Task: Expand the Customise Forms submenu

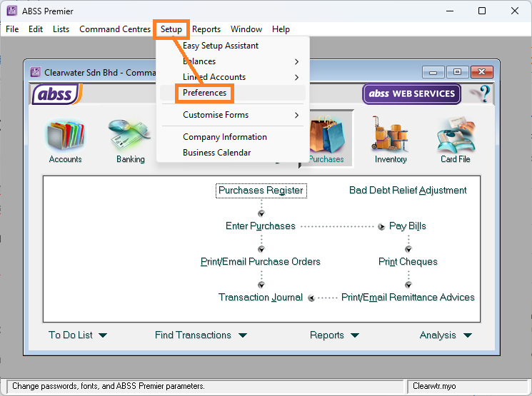Action: [x=233, y=115]
